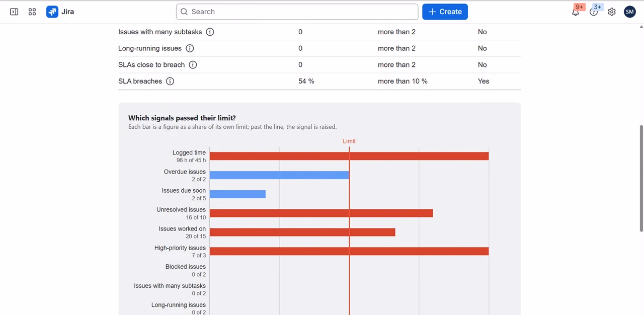Image resolution: width=644 pixels, height=315 pixels.
Task: Click the "96 h of 45 h" chart label
Action: coord(191,160)
